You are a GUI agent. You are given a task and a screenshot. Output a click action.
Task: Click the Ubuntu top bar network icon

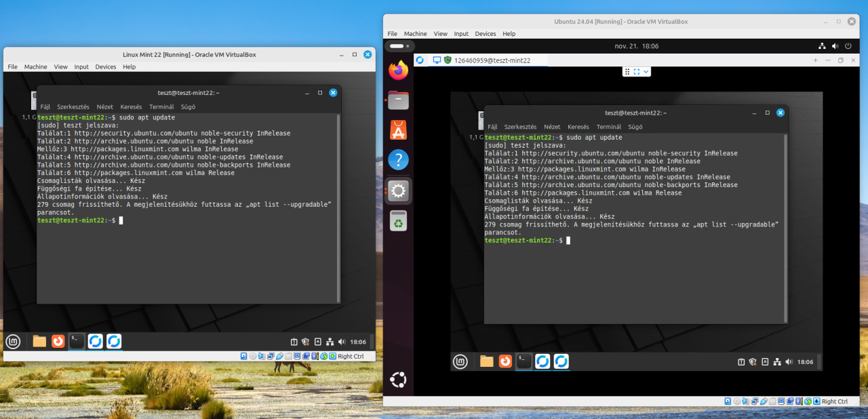pyautogui.click(x=823, y=46)
